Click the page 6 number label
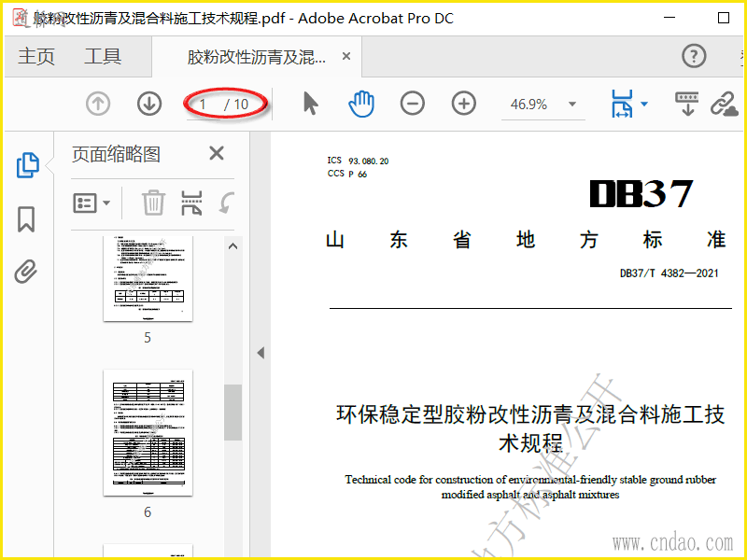Screen dimensions: 747x560 tap(148, 511)
